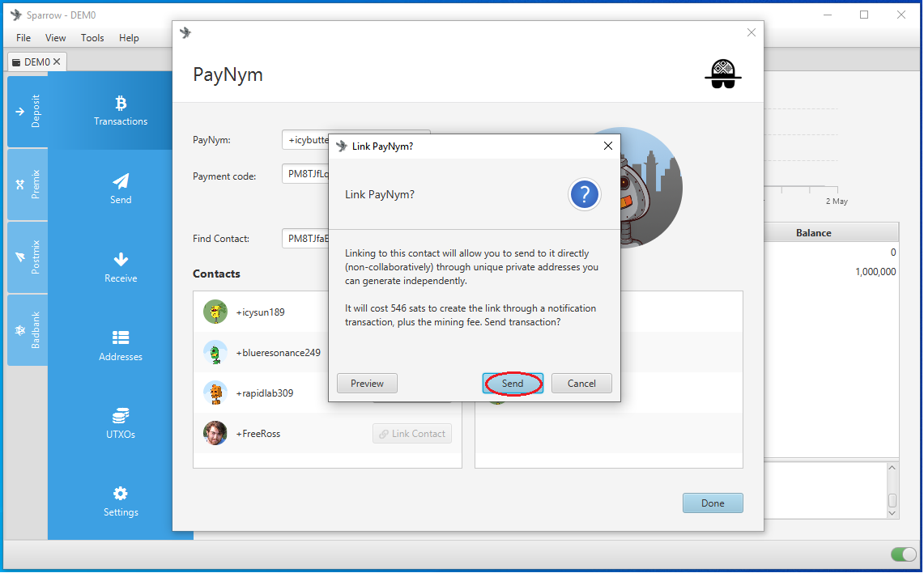Image resolution: width=924 pixels, height=573 pixels.
Task: Close the DEMO wallet tab
Action: tap(57, 62)
